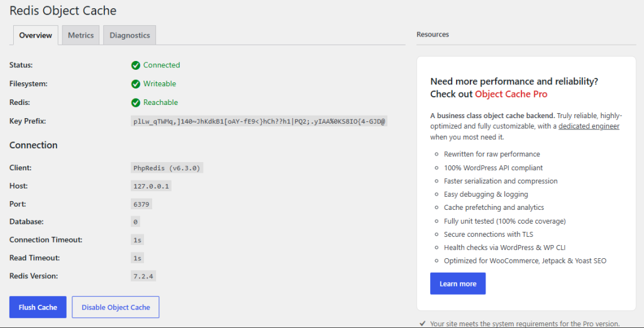Switch to the Overview tab
Screen dimensions: 644x328
36,35
